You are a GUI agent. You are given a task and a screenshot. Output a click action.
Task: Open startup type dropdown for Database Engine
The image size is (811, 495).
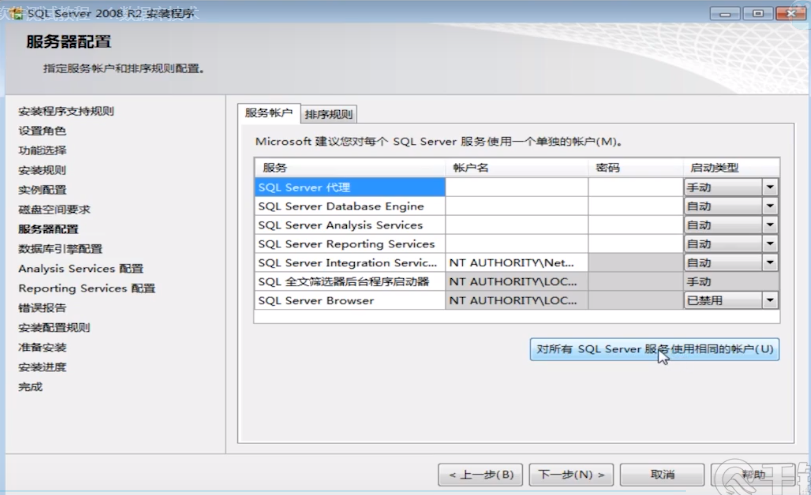tap(770, 206)
